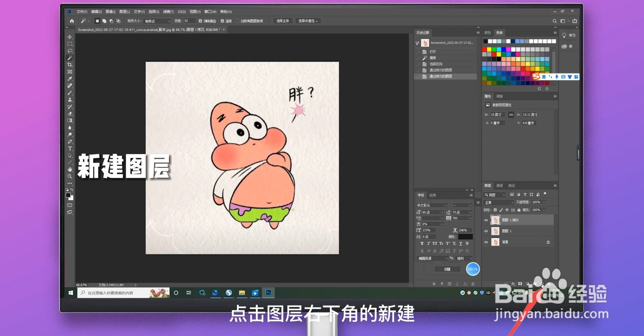This screenshot has width=644, height=336.
Task: Filter layers by type layer T icon
Action: 525,195
